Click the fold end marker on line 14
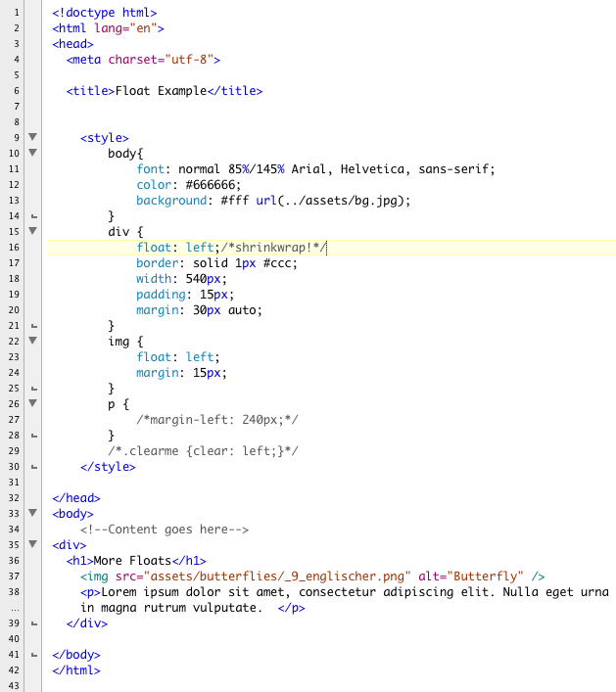The width and height of the screenshot is (616, 692). click(32, 215)
